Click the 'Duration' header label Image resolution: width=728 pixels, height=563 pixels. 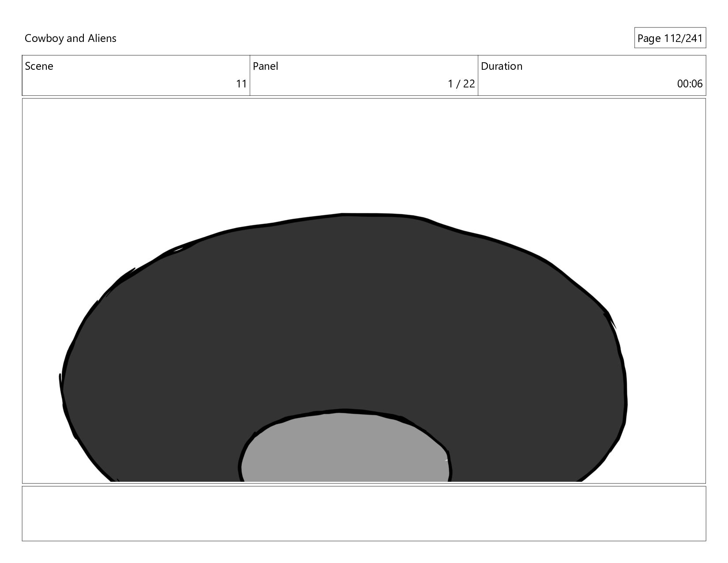click(502, 66)
